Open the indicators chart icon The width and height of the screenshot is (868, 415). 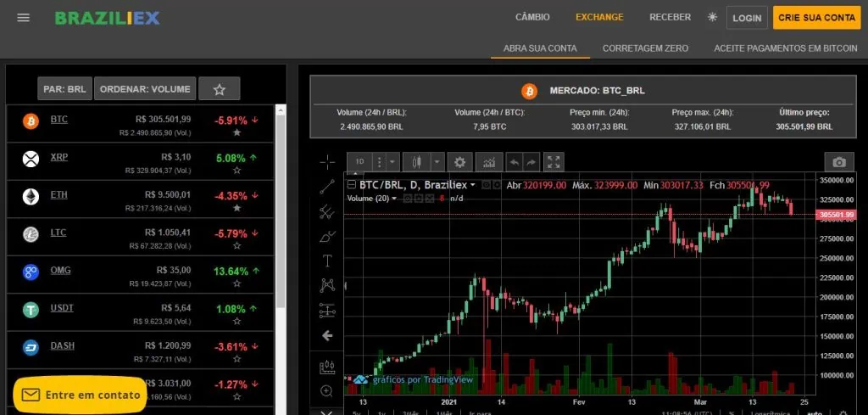pos(489,162)
